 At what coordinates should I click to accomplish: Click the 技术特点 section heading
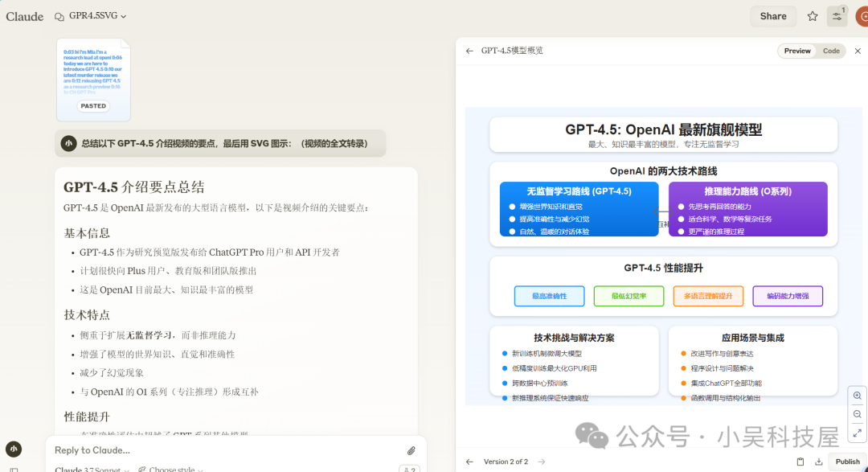(x=87, y=314)
